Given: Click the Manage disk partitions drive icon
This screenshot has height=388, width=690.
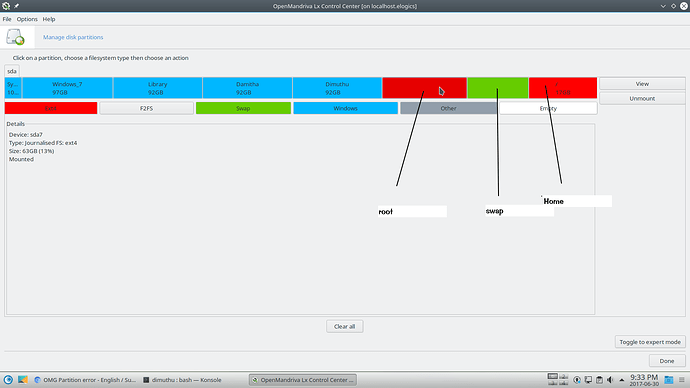Looking at the screenshot, I should (15, 37).
